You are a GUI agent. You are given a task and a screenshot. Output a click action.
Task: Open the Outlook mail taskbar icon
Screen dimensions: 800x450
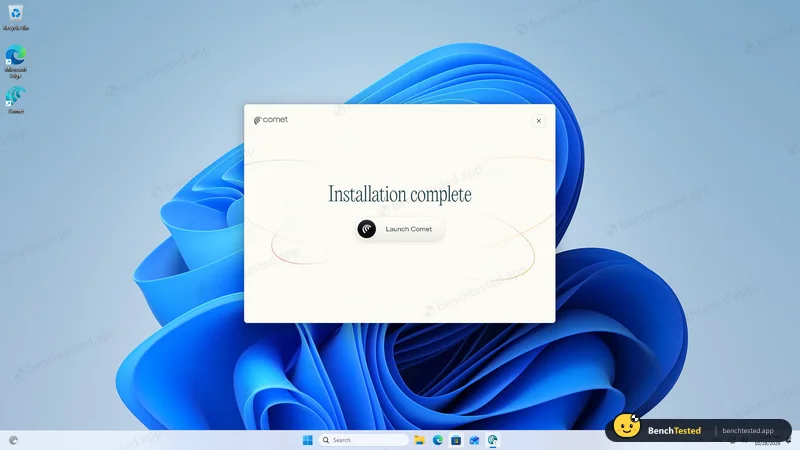[474, 440]
